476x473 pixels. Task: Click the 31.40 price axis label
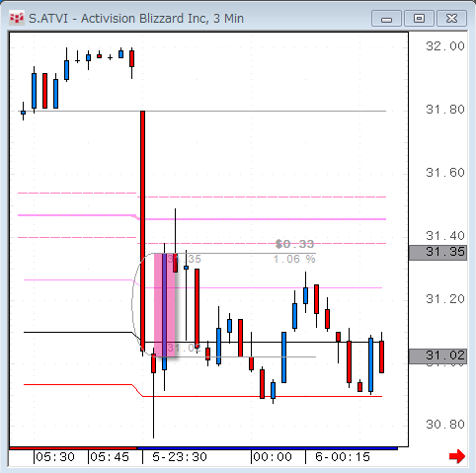coord(445,236)
